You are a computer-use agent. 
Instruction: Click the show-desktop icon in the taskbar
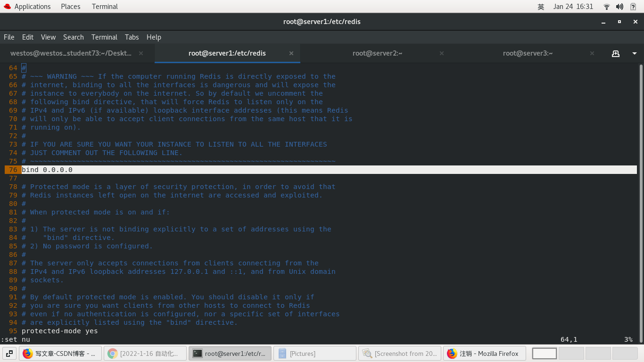[9, 354]
